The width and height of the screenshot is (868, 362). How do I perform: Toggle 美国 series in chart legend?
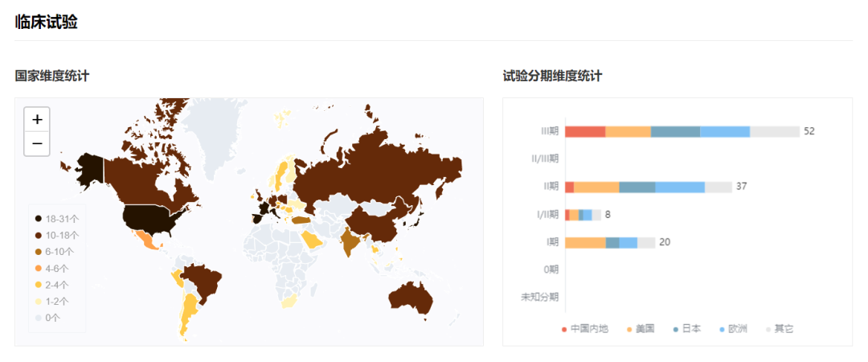point(641,329)
